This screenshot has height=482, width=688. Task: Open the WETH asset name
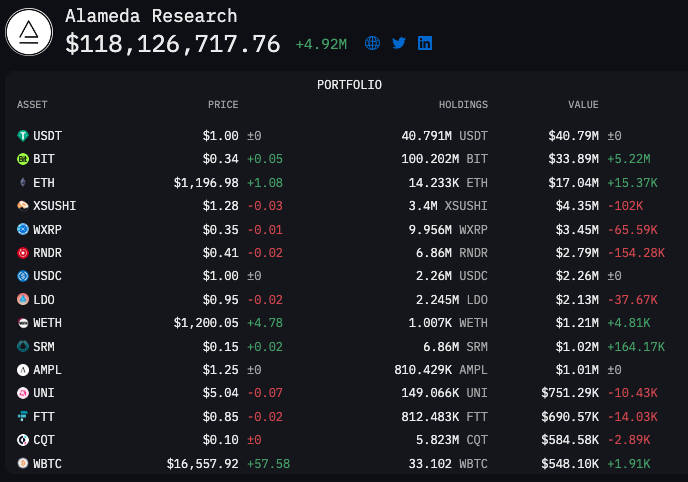click(47, 323)
